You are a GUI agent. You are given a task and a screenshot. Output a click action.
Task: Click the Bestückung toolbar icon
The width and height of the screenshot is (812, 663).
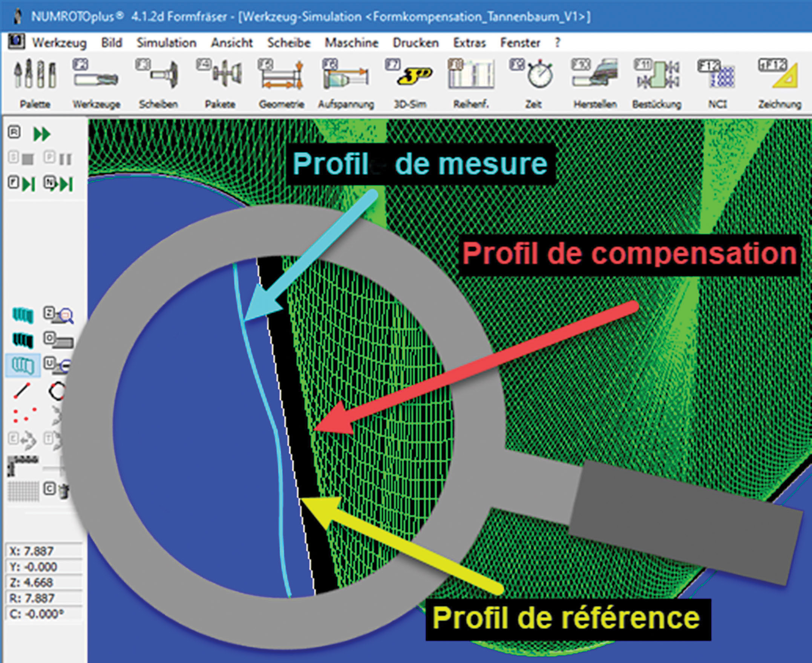point(657,75)
